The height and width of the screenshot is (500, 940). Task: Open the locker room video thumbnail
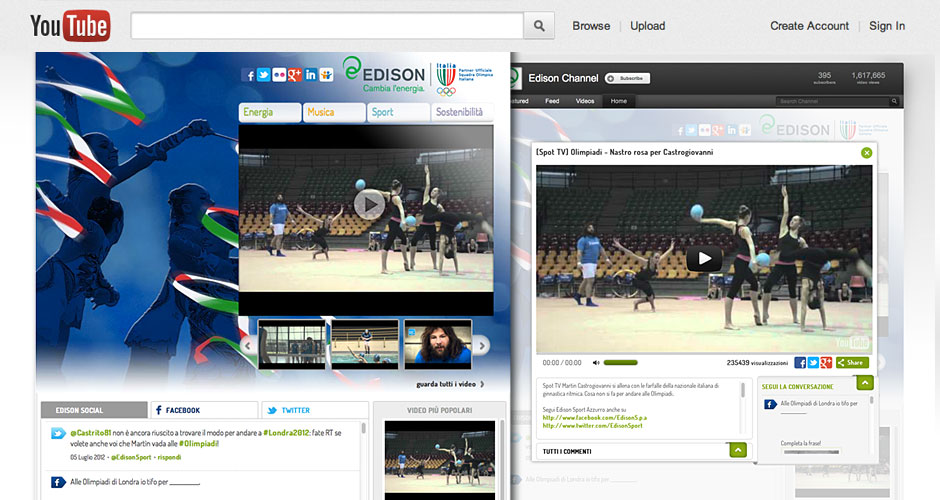[x=292, y=344]
